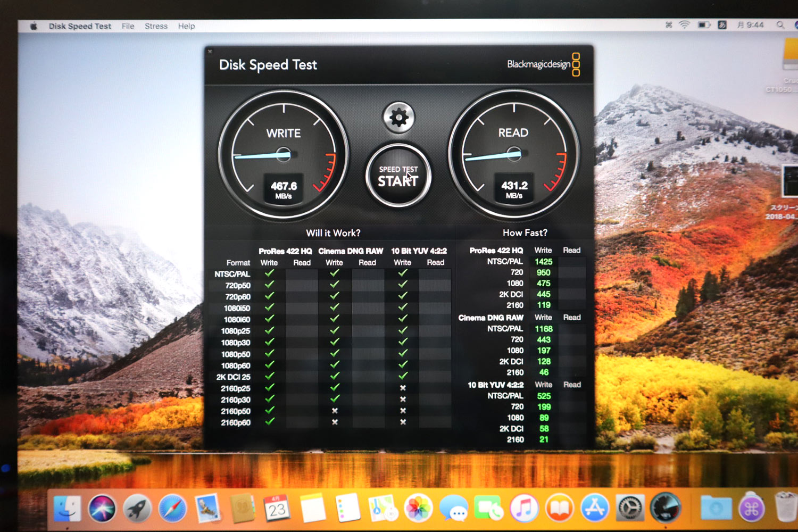Open Safari from the Dock
Image resolution: width=798 pixels, height=532 pixels.
[x=172, y=509]
